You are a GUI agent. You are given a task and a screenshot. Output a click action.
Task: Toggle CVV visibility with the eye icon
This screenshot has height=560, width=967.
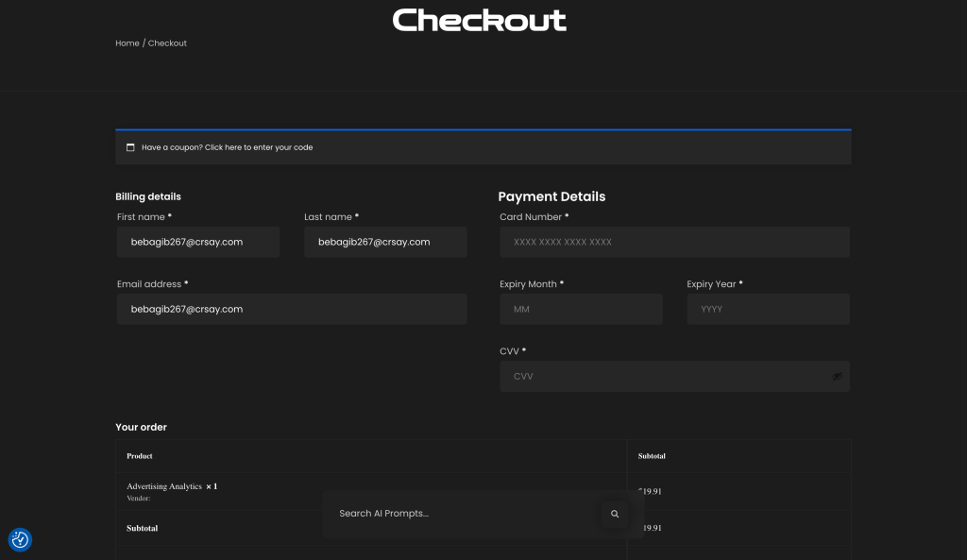(x=837, y=376)
